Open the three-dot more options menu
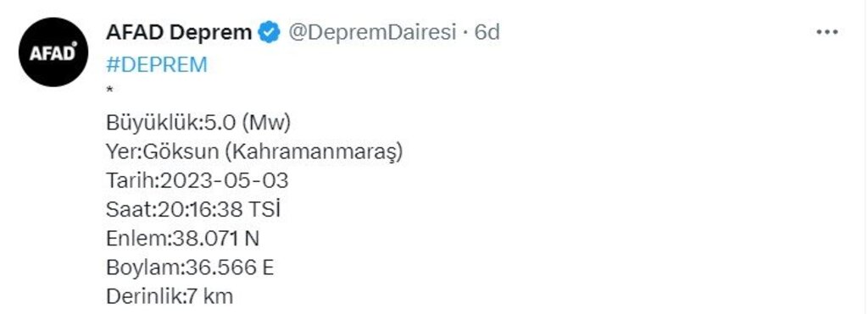Viewport: 868px width, 314px height. [x=827, y=33]
